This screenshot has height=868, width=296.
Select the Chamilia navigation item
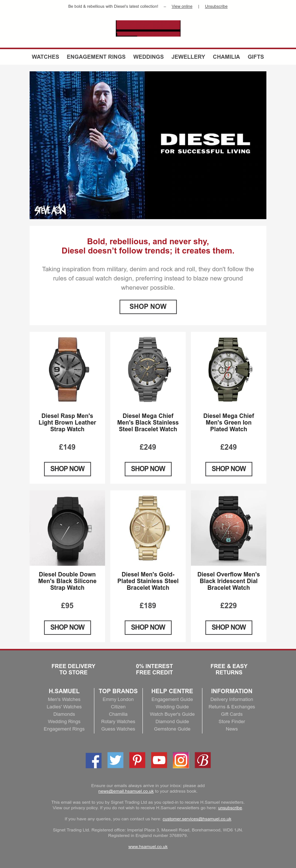(226, 57)
